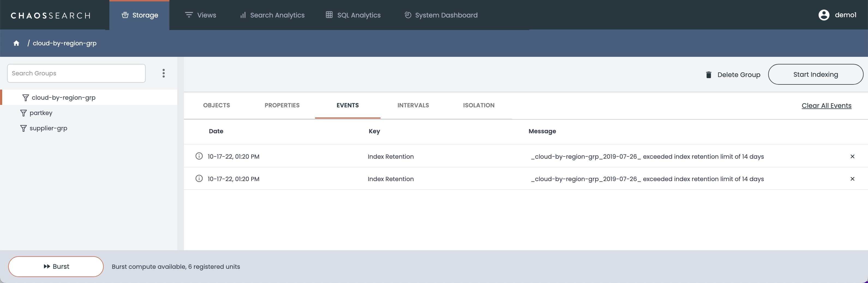This screenshot has height=283, width=868.
Task: Select cloud-by-region-grp in group list
Action: tap(89, 98)
